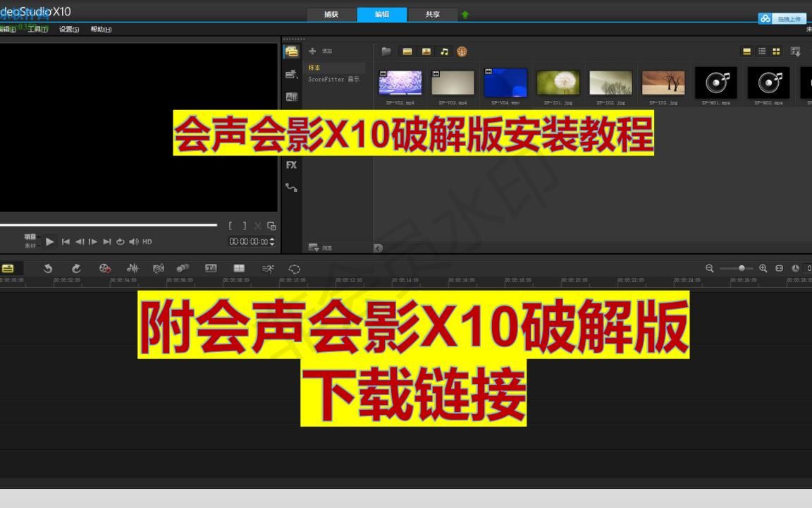812x508 pixels.
Task: Toggle HD preview mode
Action: (x=147, y=242)
